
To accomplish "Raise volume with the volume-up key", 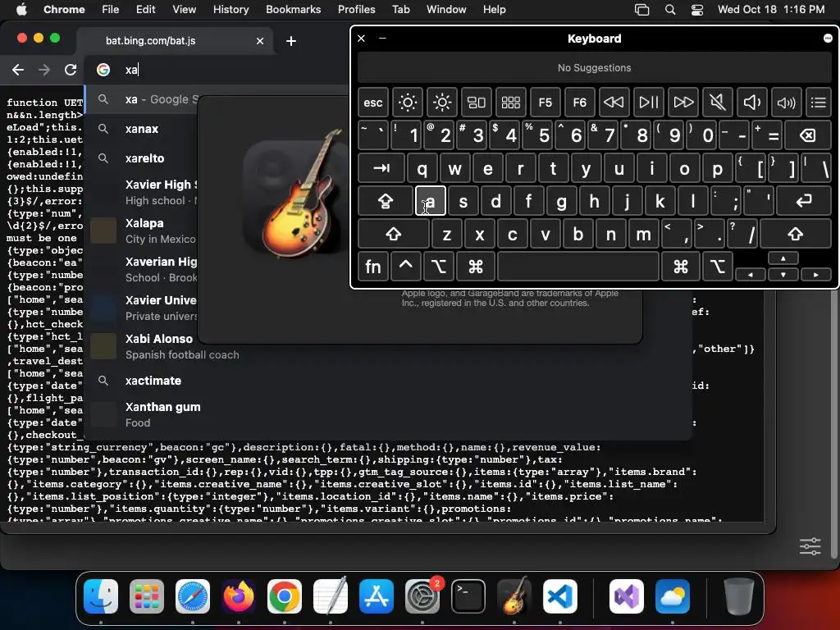I will [787, 103].
